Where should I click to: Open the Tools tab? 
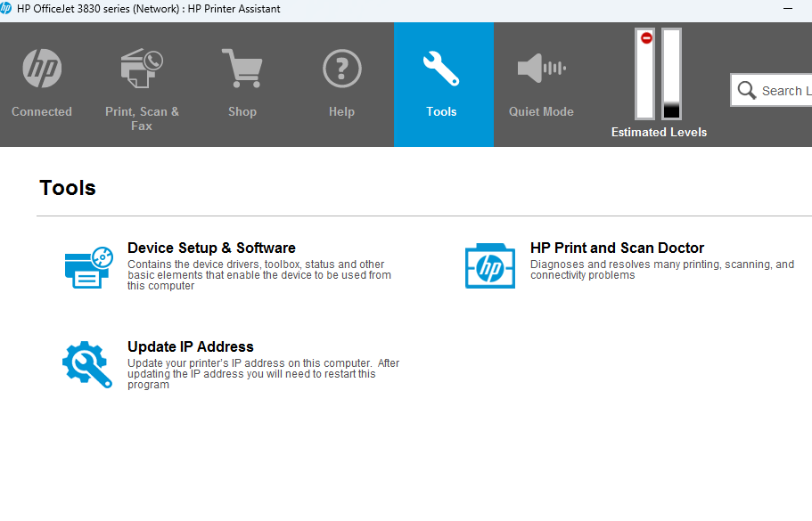[x=441, y=85]
